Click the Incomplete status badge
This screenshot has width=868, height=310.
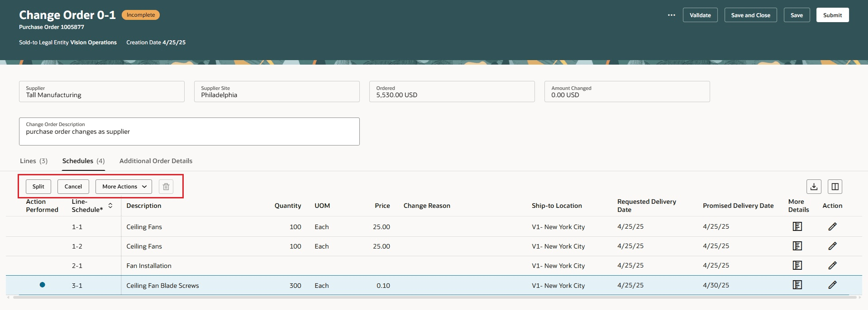click(x=141, y=15)
